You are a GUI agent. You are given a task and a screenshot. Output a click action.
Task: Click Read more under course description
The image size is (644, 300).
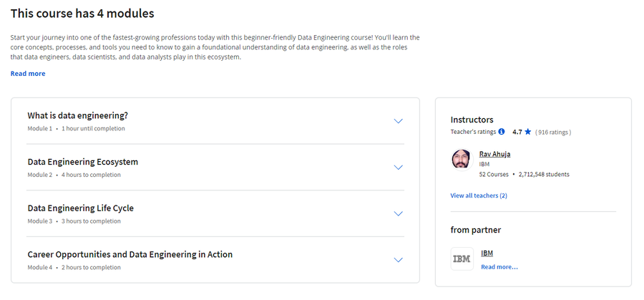coord(28,74)
